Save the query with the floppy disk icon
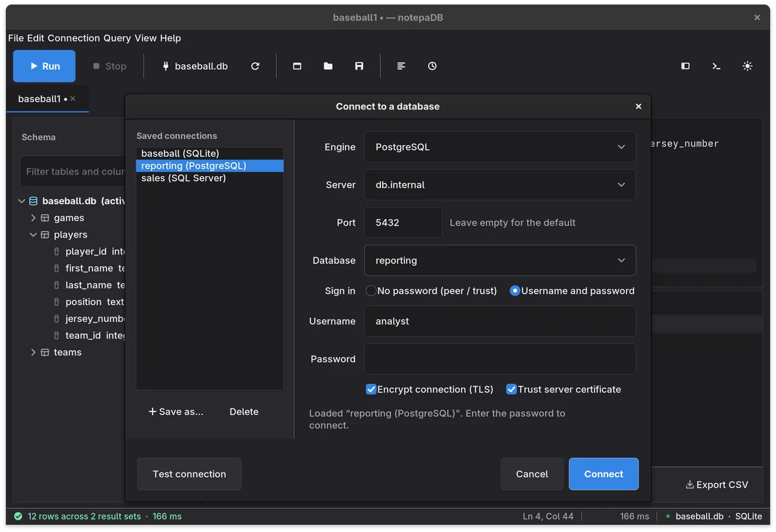The width and height of the screenshot is (776, 532). click(x=360, y=66)
